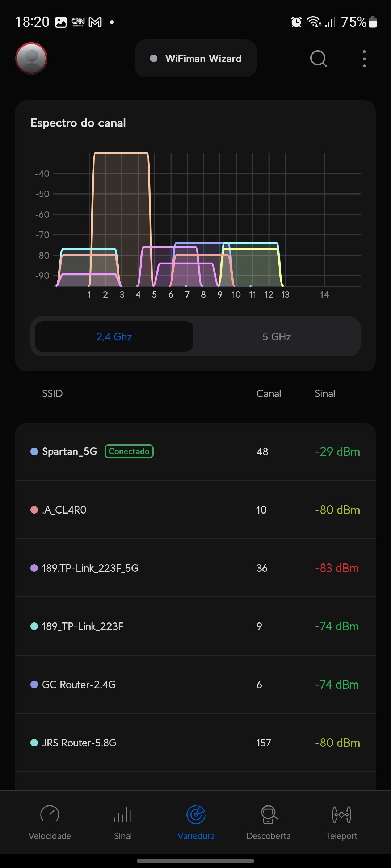Image resolution: width=391 pixels, height=868 pixels.
Task: Tap the green Conectado badge
Action: click(x=129, y=452)
